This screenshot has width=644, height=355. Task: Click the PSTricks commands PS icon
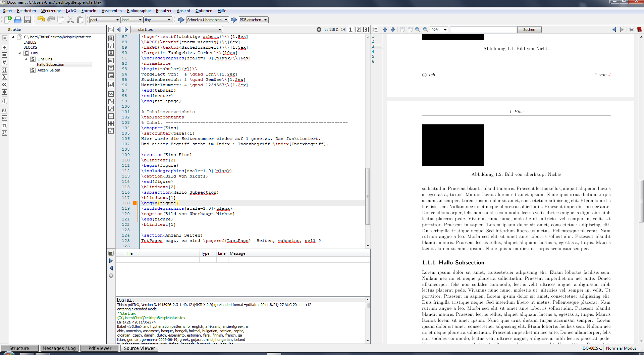4,111
